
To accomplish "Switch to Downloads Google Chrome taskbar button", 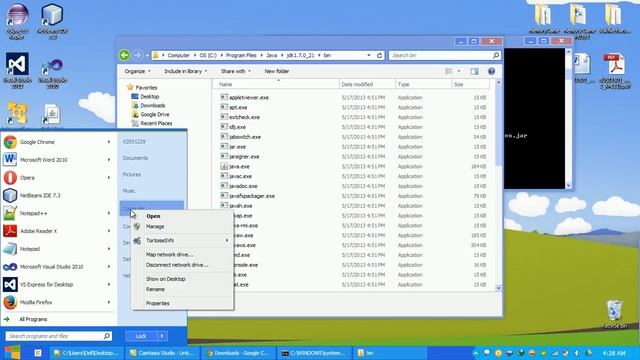I will coord(239,353).
